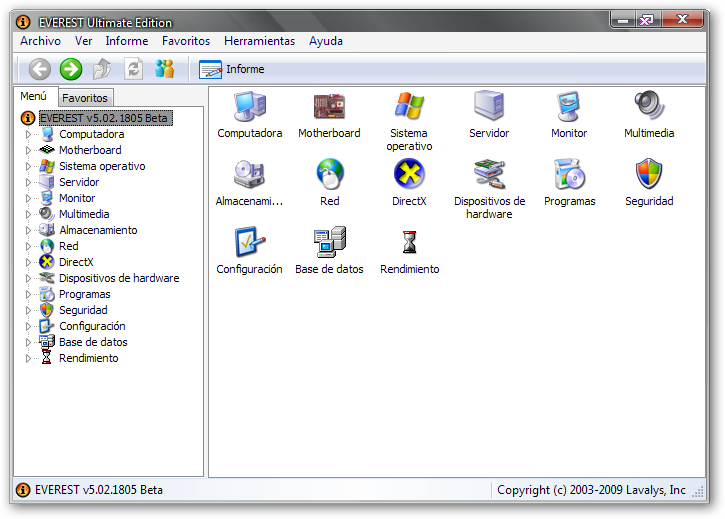Screen dimensions: 725x519
Task: Expand the Computadora tree node
Action: pyautogui.click(x=28, y=135)
